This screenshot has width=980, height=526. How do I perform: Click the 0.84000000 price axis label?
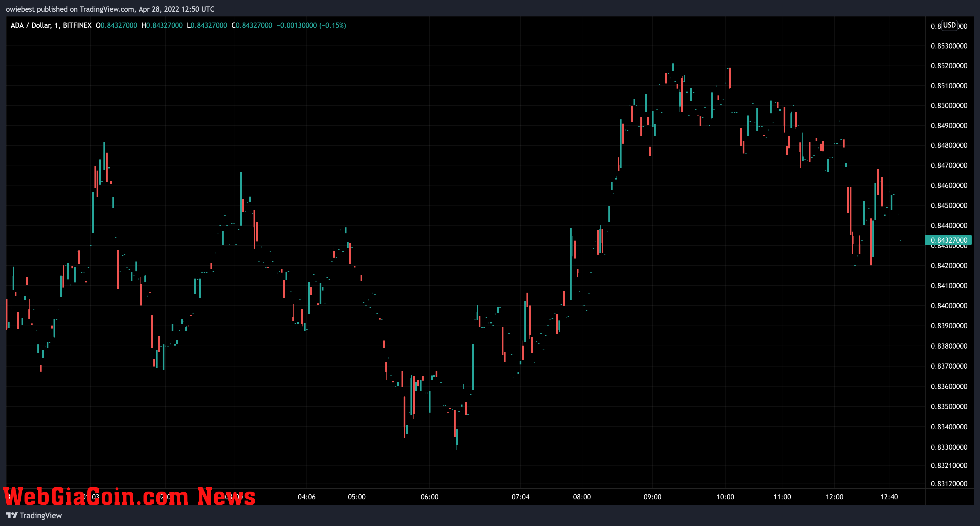click(949, 305)
